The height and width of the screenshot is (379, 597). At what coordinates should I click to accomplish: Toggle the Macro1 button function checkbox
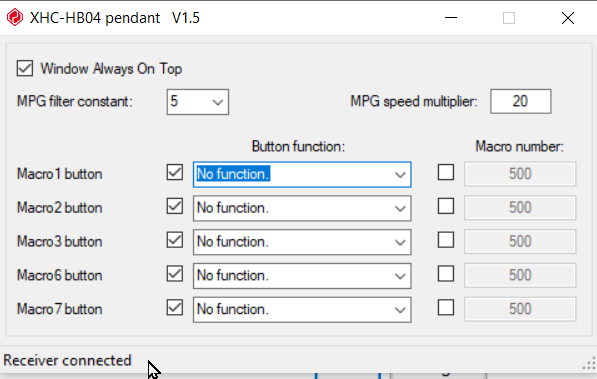175,172
